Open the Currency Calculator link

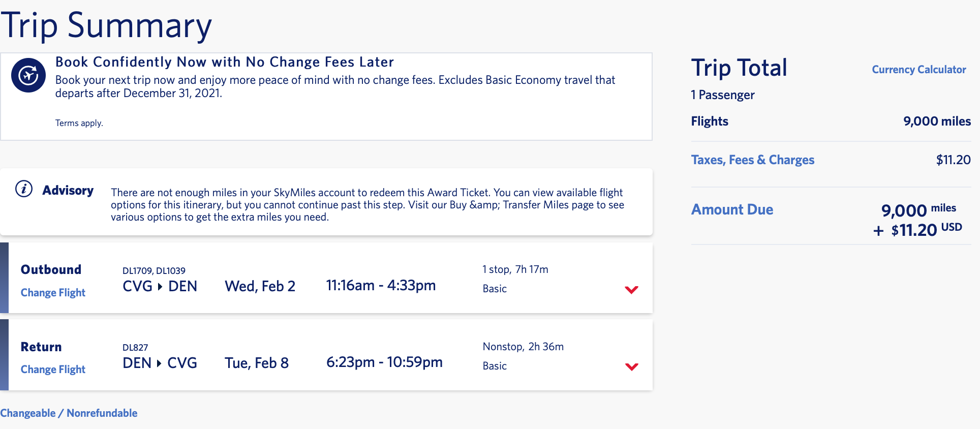click(918, 70)
